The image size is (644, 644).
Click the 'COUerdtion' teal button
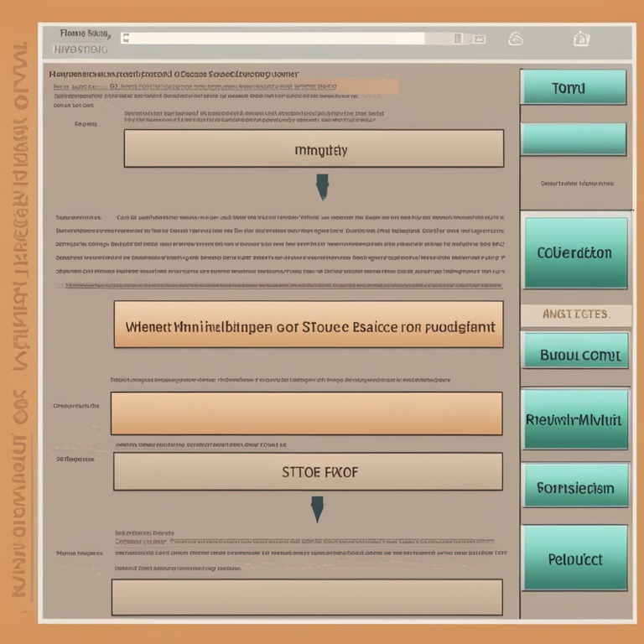[576, 252]
